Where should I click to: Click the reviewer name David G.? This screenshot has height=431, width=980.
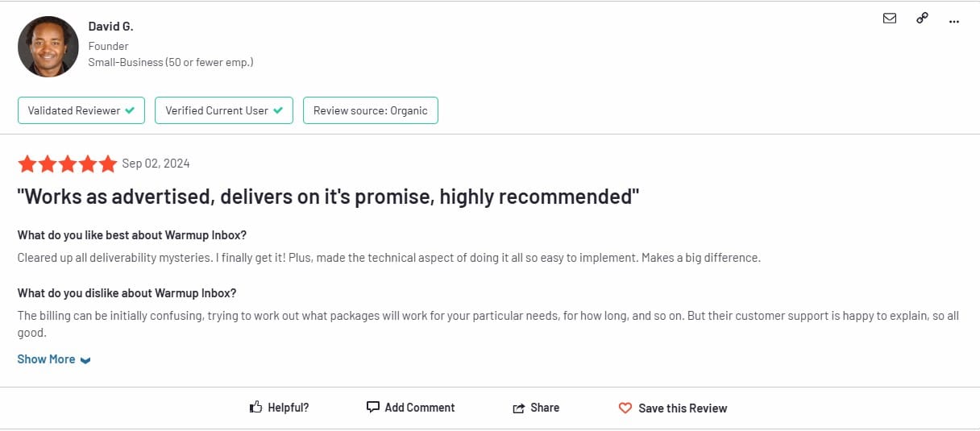[110, 27]
